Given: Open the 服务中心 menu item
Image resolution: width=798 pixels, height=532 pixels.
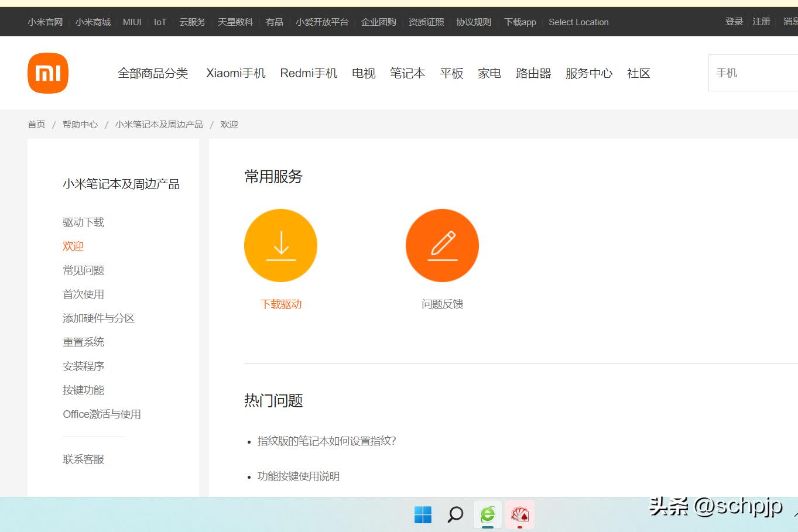Looking at the screenshot, I should 588,73.
